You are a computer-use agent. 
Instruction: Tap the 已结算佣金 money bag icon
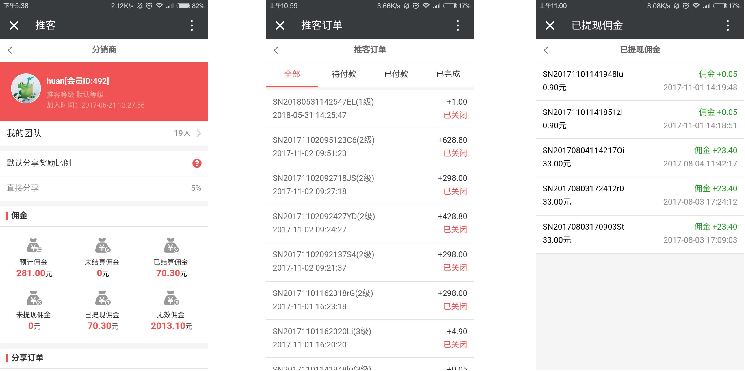pos(171,246)
